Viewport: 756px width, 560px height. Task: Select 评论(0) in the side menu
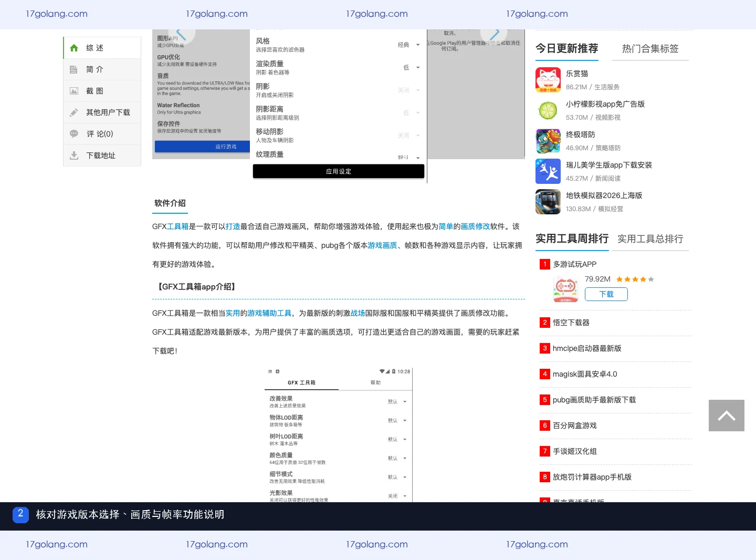[x=102, y=134]
